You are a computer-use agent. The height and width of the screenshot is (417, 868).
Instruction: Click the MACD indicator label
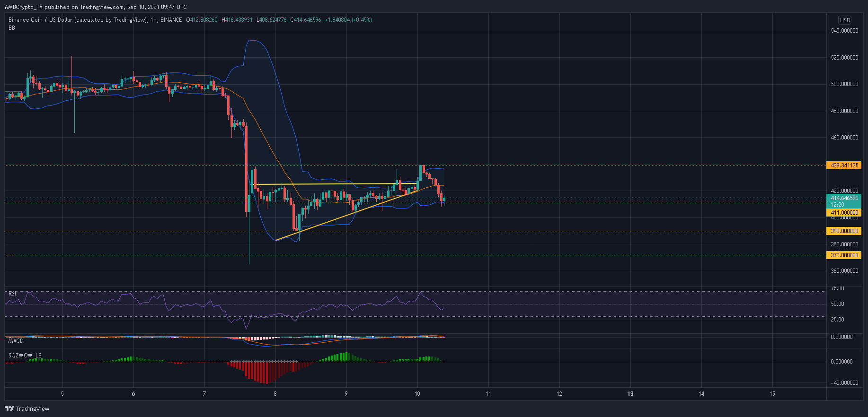click(16, 341)
